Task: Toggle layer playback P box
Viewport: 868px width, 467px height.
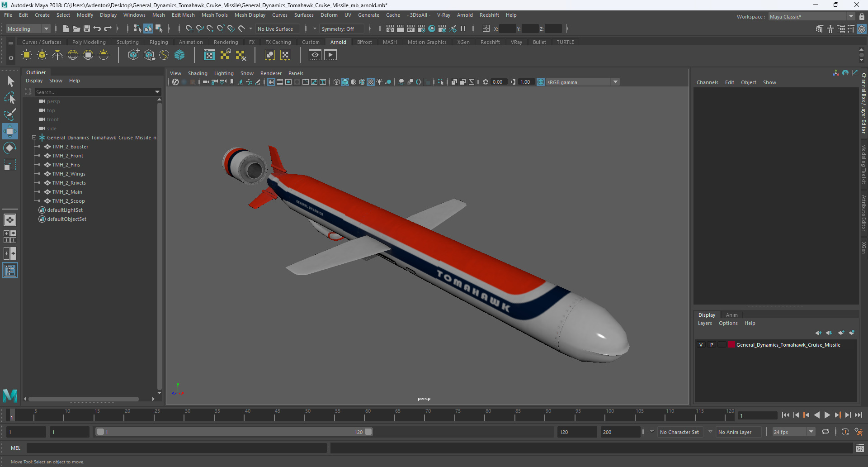Action: (712, 345)
